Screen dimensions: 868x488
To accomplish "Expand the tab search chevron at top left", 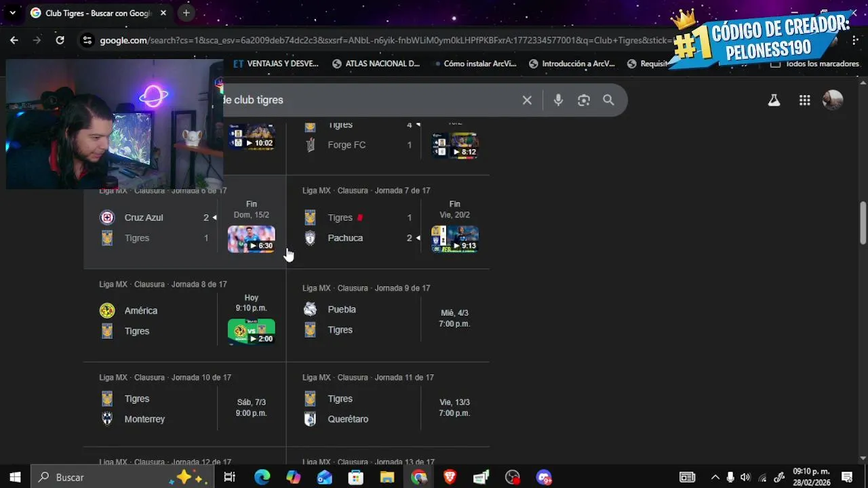I will coord(12,13).
